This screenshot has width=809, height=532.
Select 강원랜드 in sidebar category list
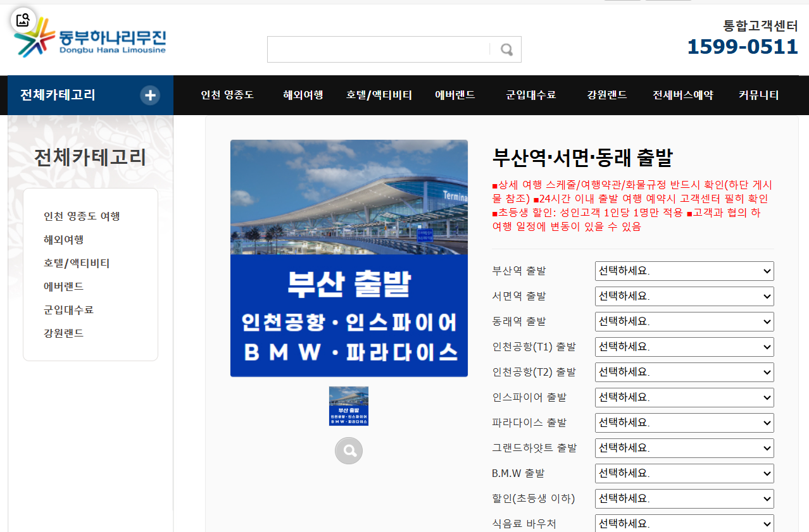pyautogui.click(x=64, y=333)
